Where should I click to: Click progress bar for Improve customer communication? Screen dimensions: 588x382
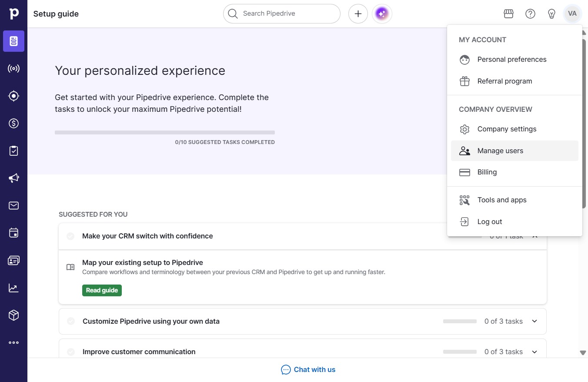pos(460,352)
